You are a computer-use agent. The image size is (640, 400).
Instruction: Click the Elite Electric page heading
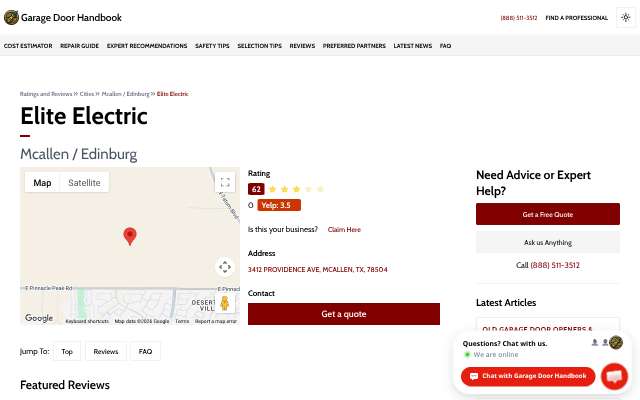84,116
